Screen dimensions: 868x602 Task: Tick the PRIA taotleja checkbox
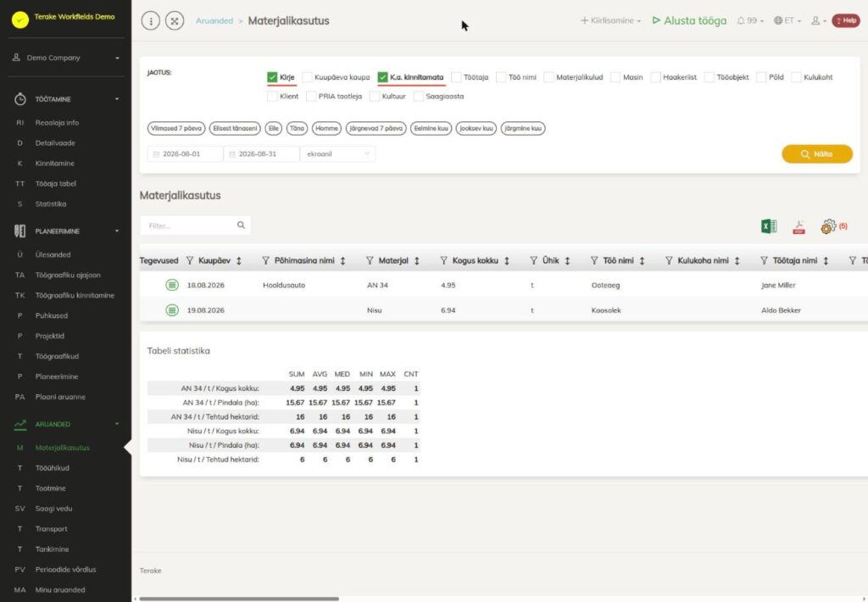tap(311, 97)
